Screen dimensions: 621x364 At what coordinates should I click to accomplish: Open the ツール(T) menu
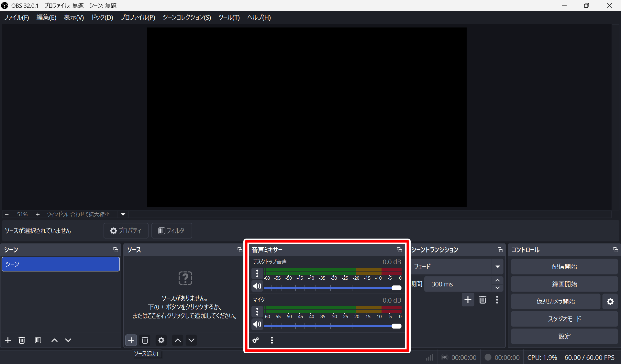229,17
